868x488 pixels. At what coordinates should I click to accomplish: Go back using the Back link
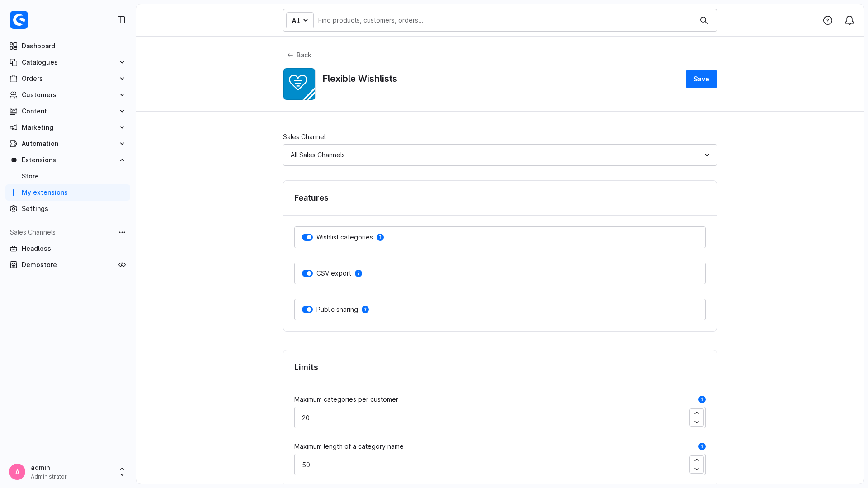299,55
